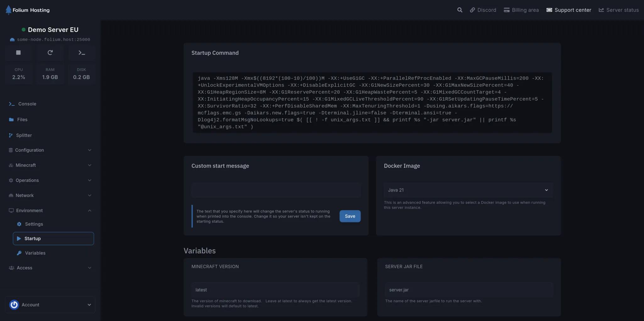
Task: Open the Java 21 Docker image dropdown
Action: tap(468, 190)
